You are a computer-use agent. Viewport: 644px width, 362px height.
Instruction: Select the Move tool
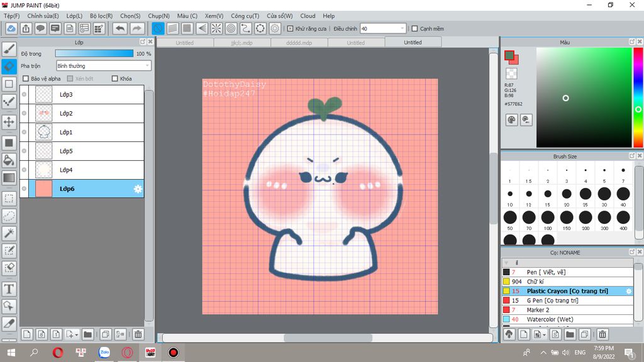[x=9, y=122]
